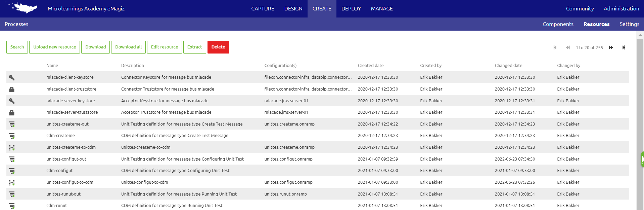Go to next page of resources
The height and width of the screenshot is (210, 644).
pos(611,47)
